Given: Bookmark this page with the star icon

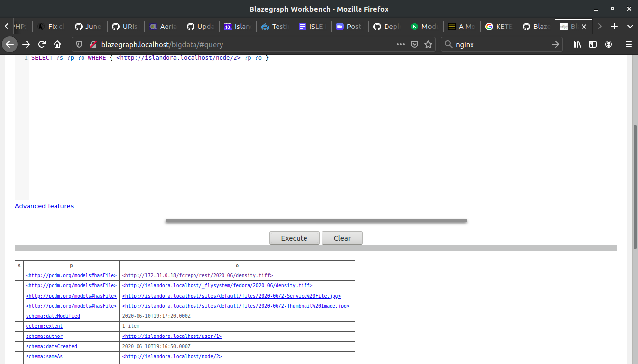Looking at the screenshot, I should 428,44.
